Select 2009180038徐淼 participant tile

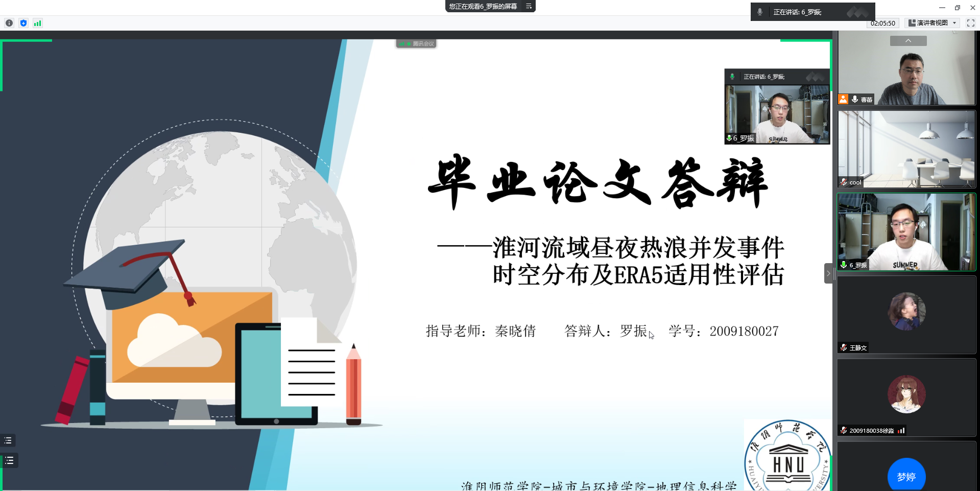pos(906,398)
